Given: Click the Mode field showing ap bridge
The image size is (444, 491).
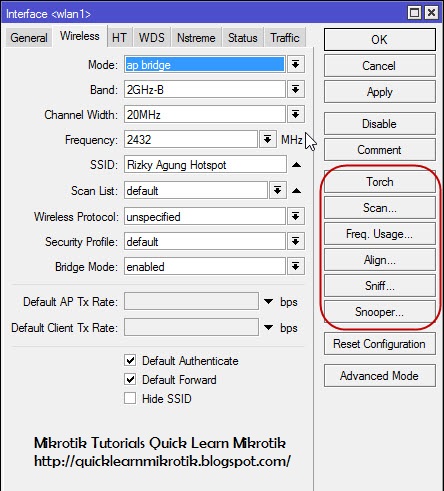Looking at the screenshot, I should pos(205,64).
